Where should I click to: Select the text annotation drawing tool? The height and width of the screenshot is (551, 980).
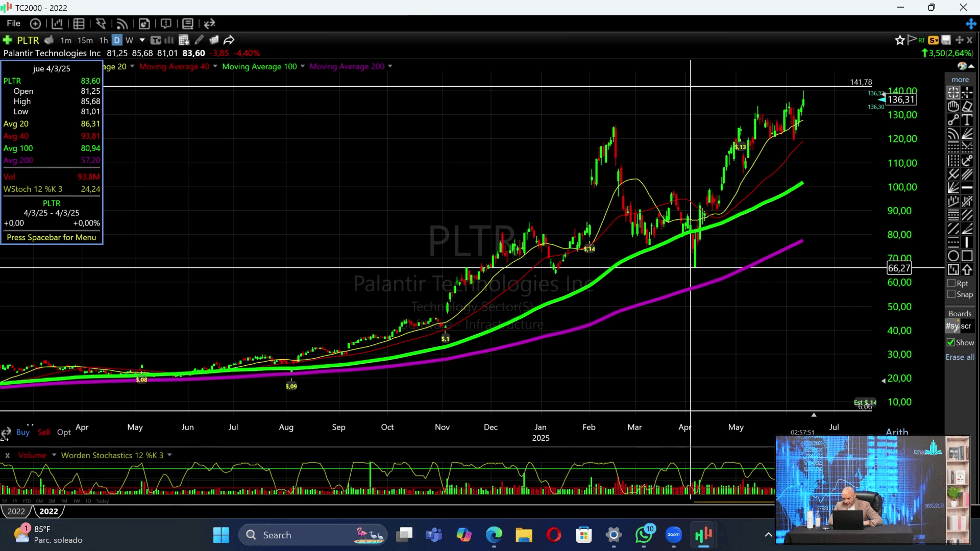(x=967, y=120)
